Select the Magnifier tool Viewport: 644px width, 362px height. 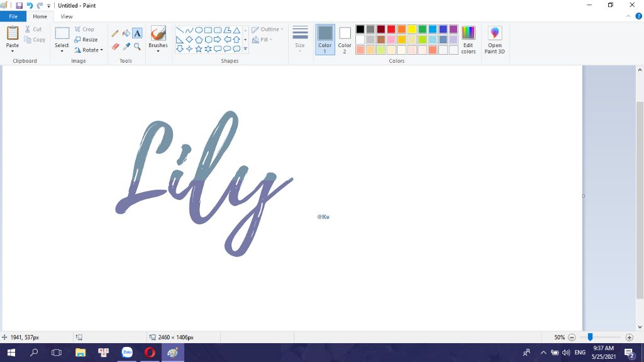(137, 47)
